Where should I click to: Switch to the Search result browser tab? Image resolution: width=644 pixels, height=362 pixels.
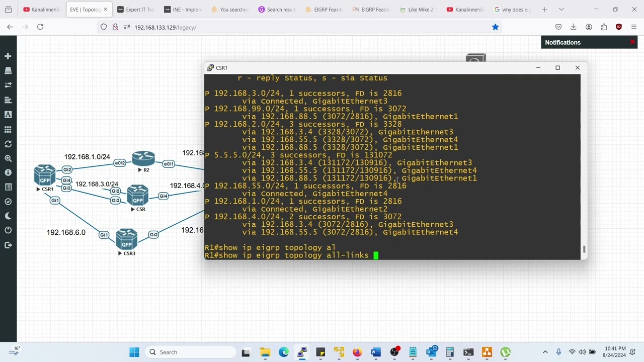coord(277,10)
